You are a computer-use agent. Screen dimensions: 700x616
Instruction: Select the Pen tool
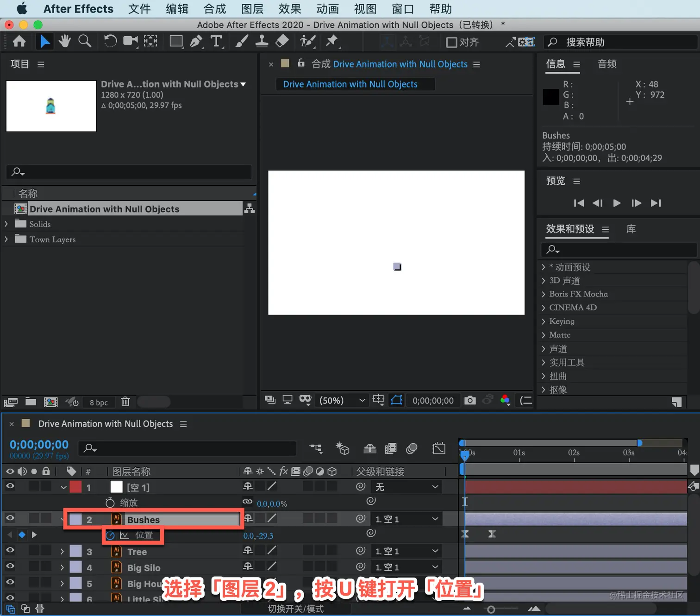coord(196,41)
